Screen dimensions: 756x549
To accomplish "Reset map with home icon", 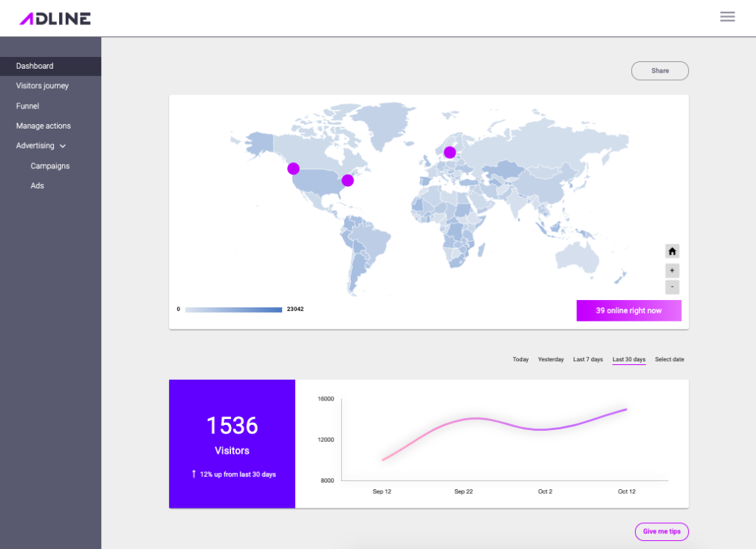I will (x=672, y=251).
